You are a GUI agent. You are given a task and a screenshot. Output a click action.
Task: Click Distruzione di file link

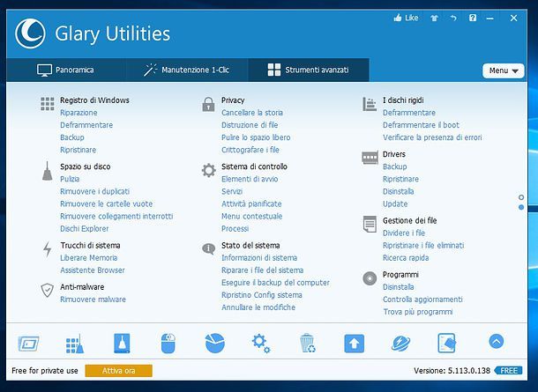coord(250,125)
